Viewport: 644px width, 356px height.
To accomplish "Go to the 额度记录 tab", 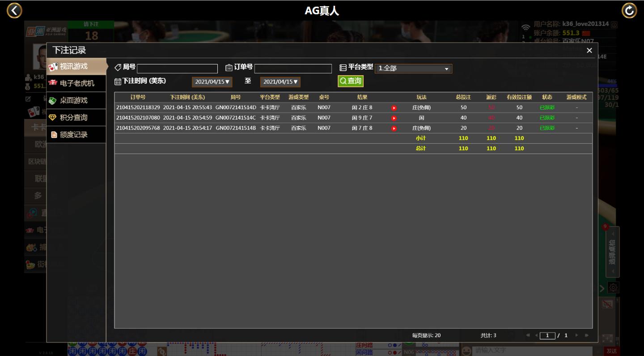I will 76,134.
